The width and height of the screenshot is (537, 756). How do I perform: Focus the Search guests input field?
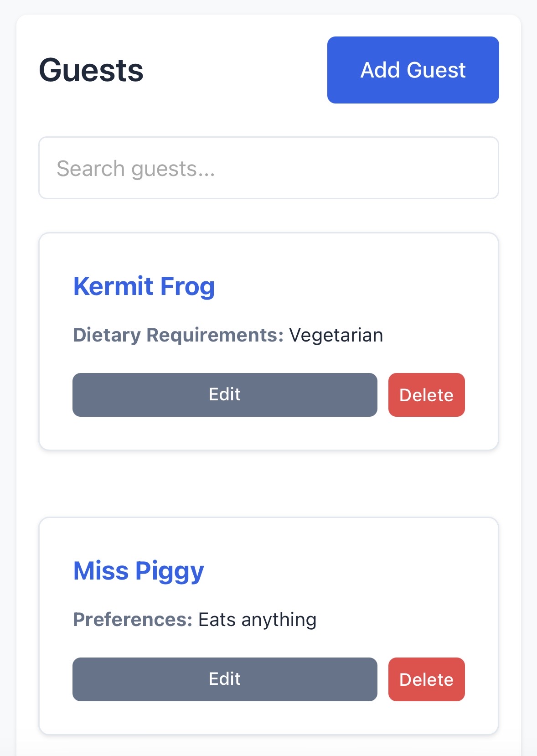click(x=268, y=168)
